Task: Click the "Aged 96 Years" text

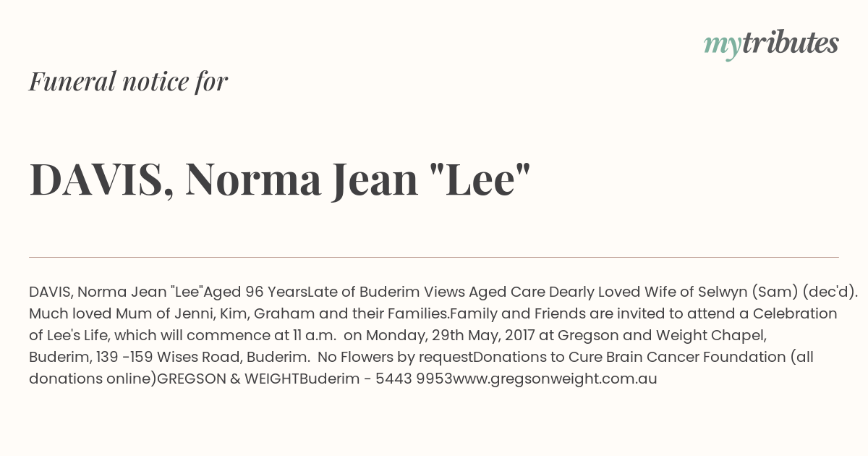Action: pyautogui.click(x=255, y=292)
